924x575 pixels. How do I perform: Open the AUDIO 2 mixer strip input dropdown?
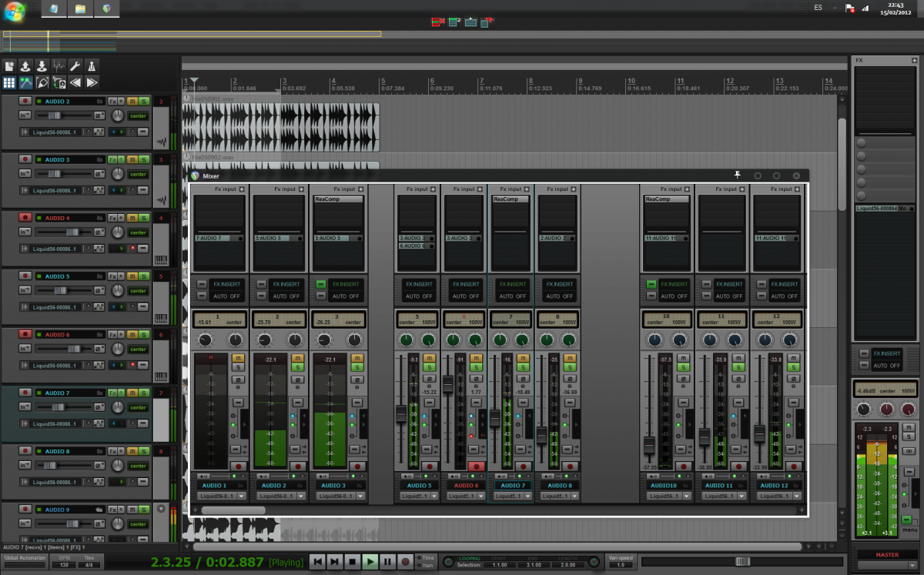[x=299, y=496]
